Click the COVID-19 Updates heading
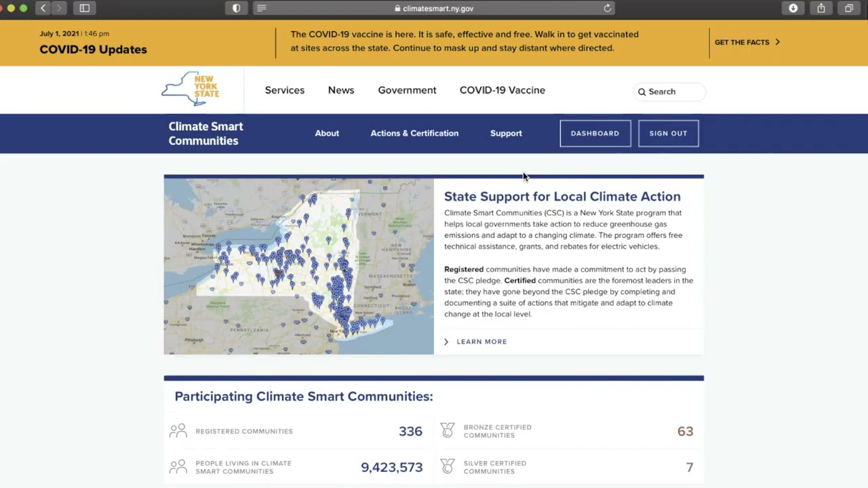Screen dimensions: 868x488 pos(93,49)
